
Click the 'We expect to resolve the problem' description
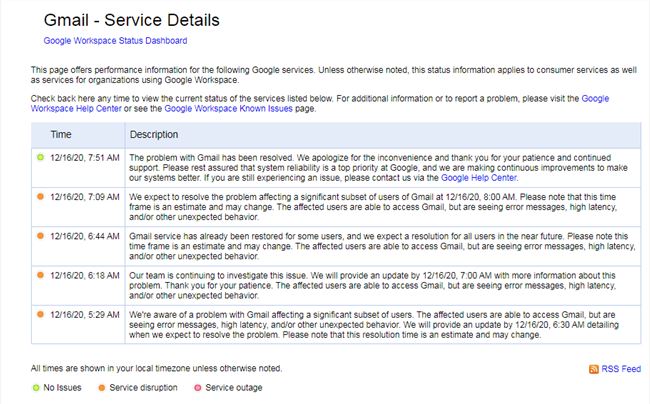pyautogui.click(x=373, y=207)
